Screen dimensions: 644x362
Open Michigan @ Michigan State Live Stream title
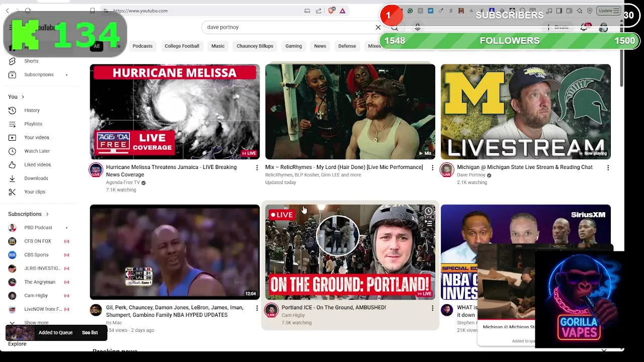(x=525, y=167)
